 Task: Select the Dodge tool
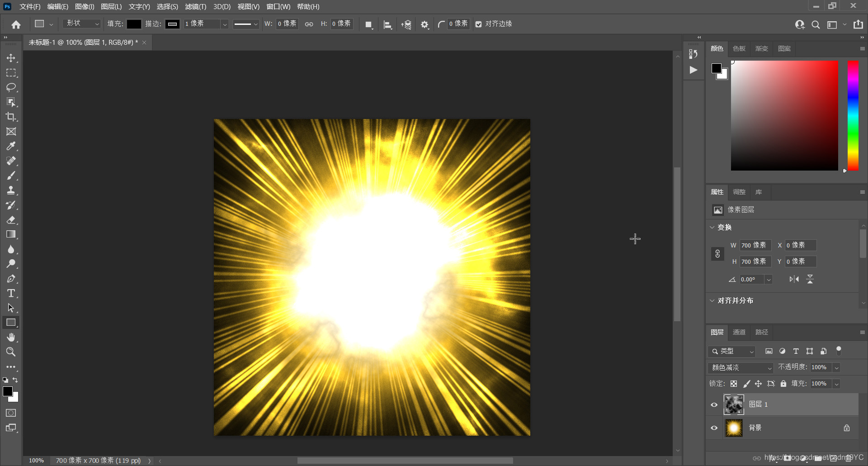coord(11,264)
